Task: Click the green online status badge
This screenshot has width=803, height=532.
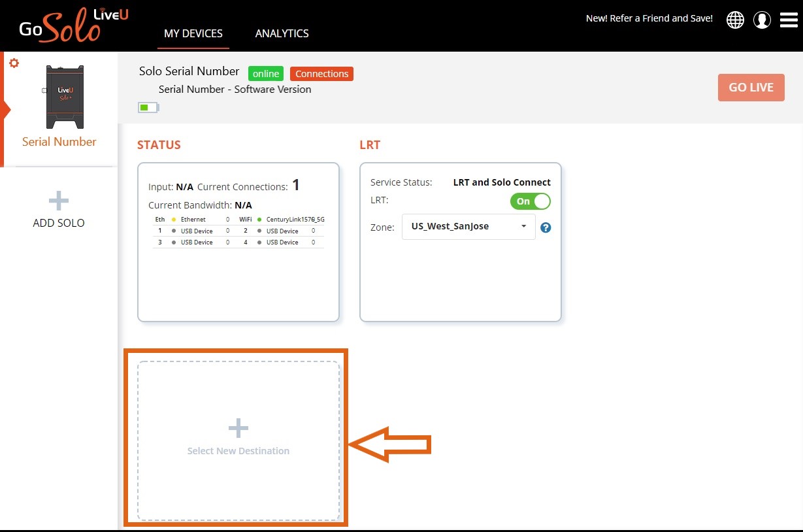Action: 266,74
